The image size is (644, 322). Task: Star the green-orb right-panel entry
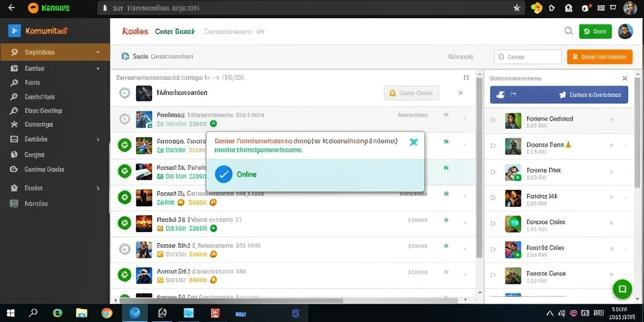pyautogui.click(x=611, y=223)
